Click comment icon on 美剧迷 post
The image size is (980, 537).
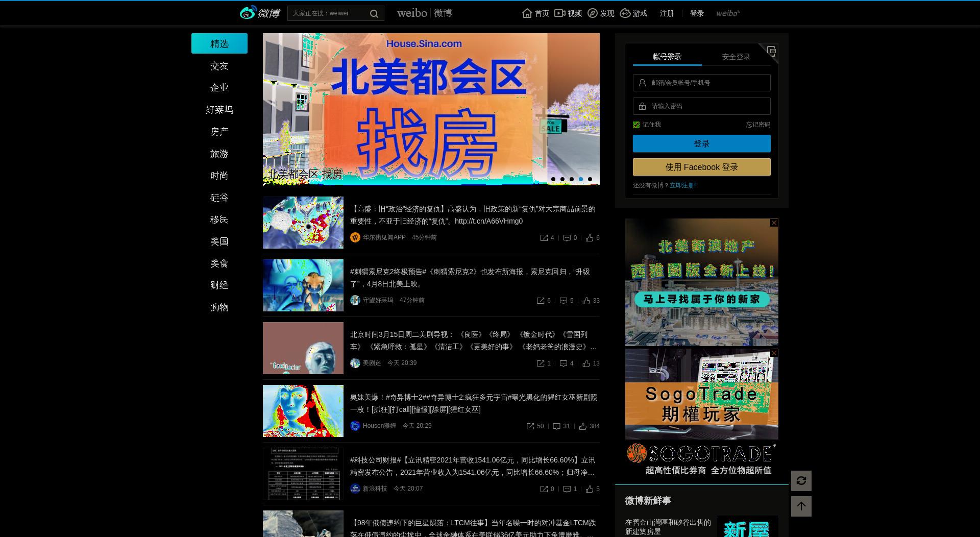tap(563, 363)
